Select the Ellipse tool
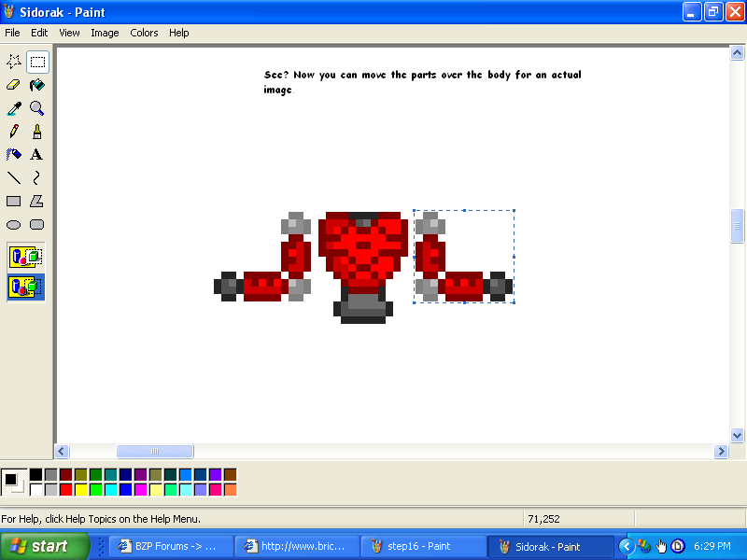 13,224
